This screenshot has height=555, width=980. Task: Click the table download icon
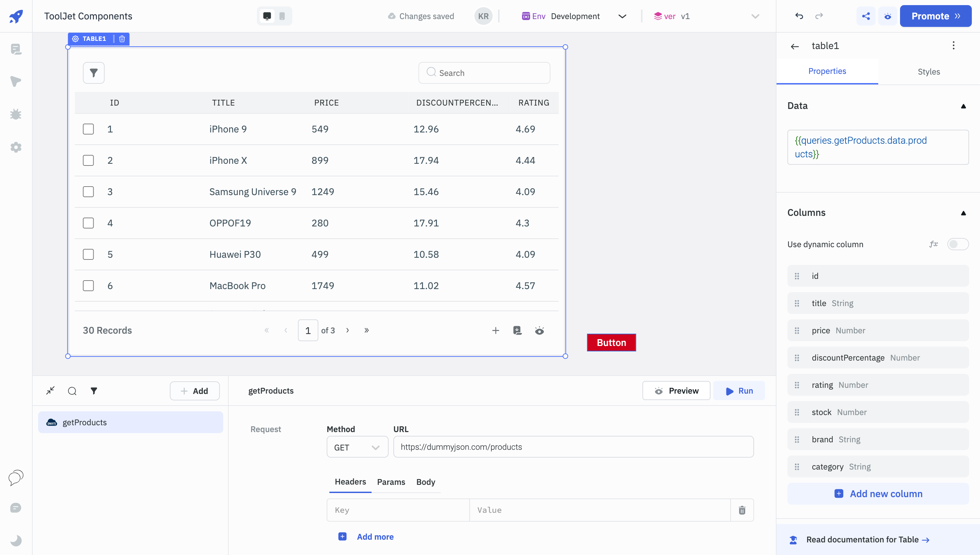tap(517, 331)
